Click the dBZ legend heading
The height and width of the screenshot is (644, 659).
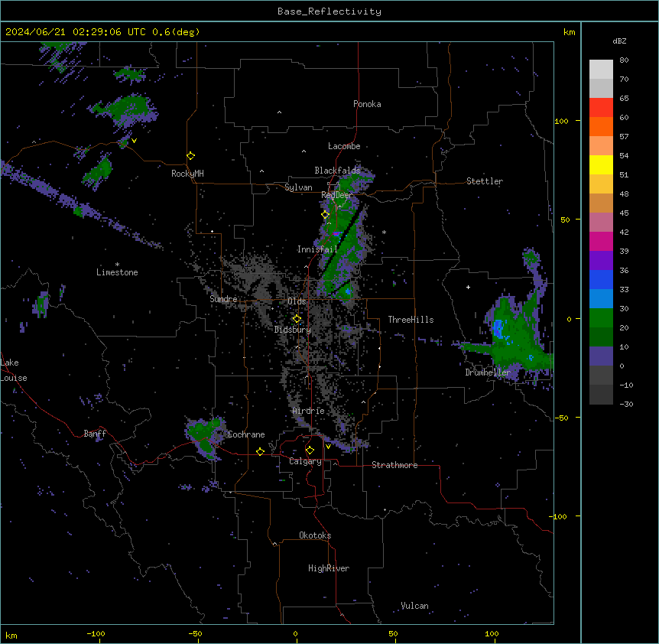pos(619,41)
